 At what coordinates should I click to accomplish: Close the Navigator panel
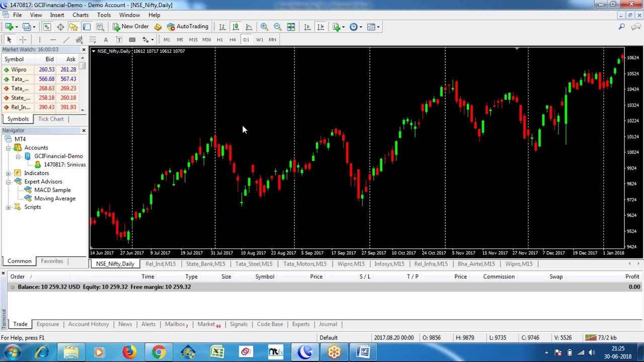tap(84, 131)
